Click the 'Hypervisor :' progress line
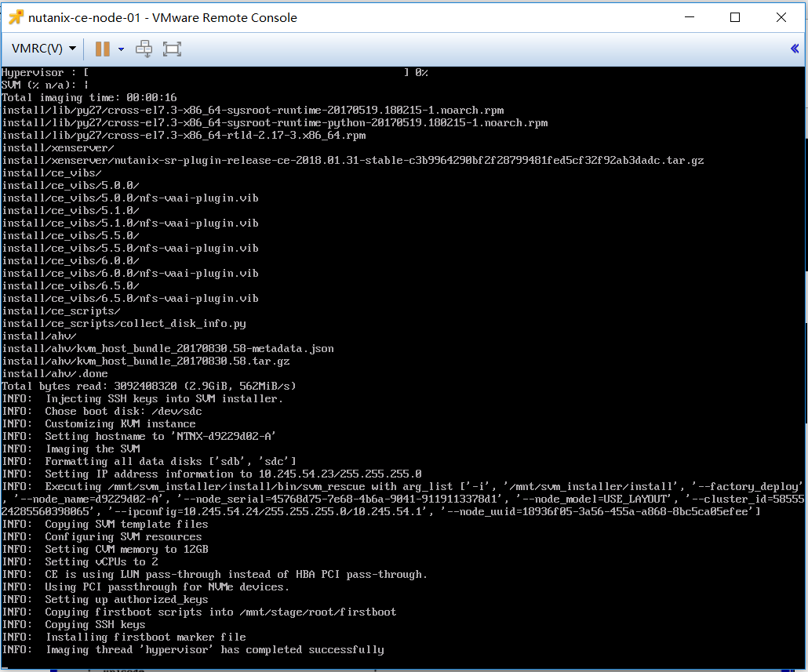 coord(215,73)
